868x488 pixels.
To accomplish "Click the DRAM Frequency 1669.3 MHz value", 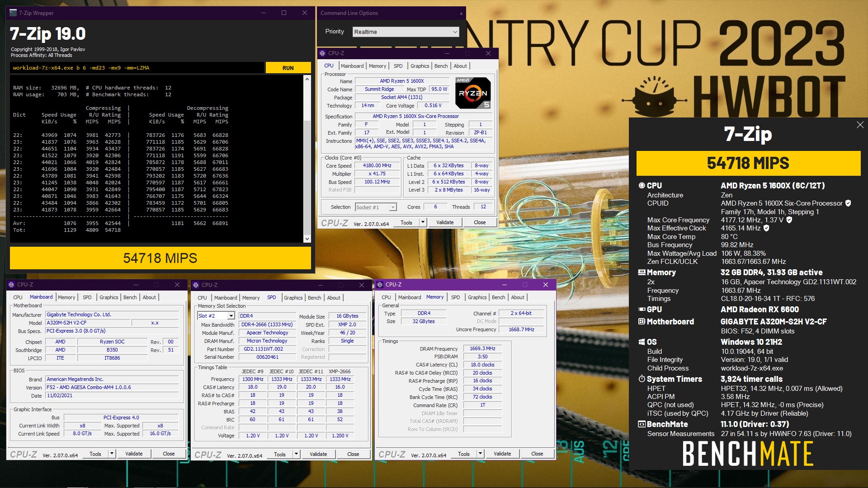I will pyautogui.click(x=482, y=348).
